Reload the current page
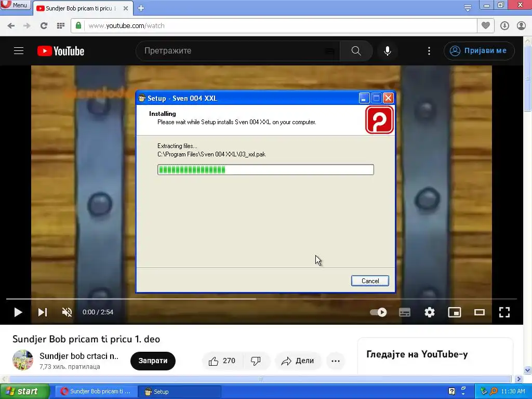Image resolution: width=532 pixels, height=399 pixels. 44,25
